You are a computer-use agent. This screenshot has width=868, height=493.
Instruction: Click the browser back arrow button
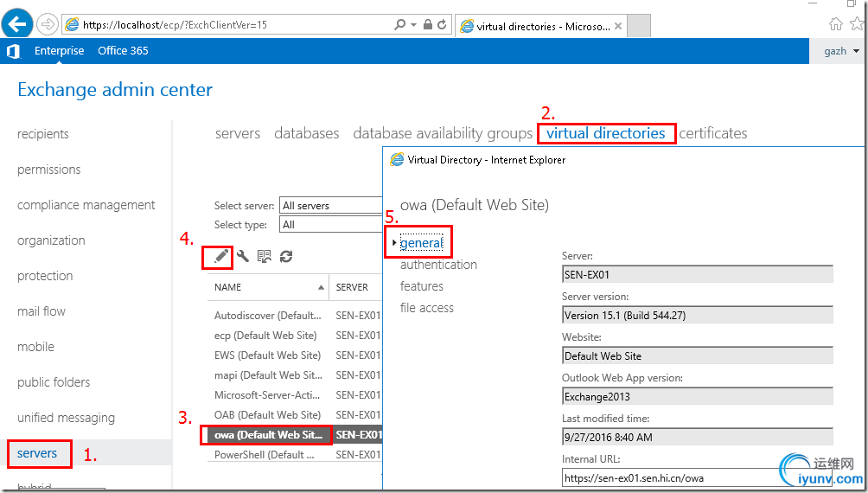pyautogui.click(x=17, y=23)
